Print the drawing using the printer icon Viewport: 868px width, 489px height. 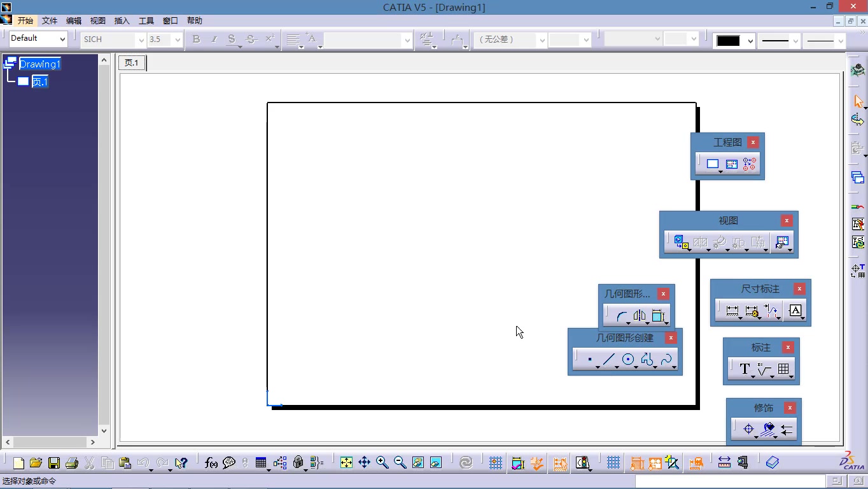72,463
